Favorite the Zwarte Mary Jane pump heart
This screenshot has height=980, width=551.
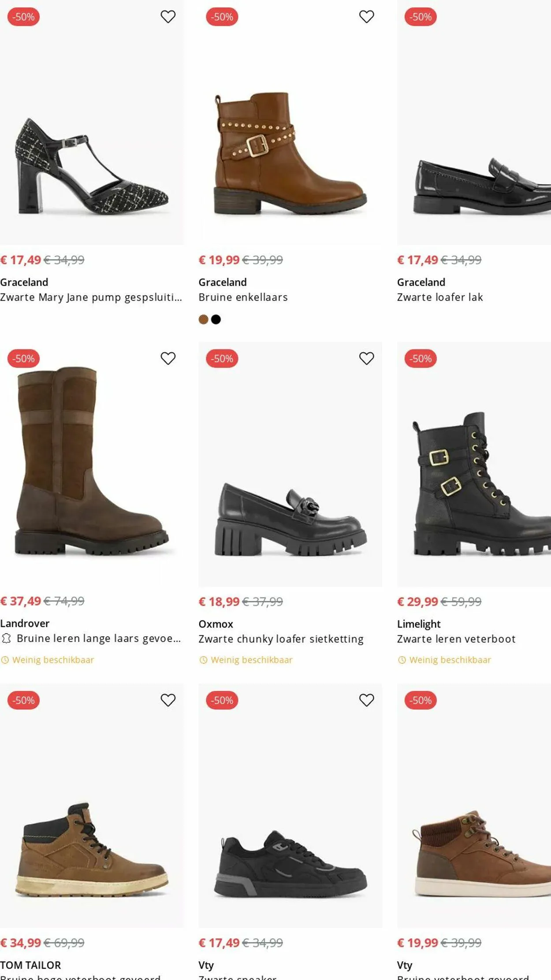coord(168,17)
